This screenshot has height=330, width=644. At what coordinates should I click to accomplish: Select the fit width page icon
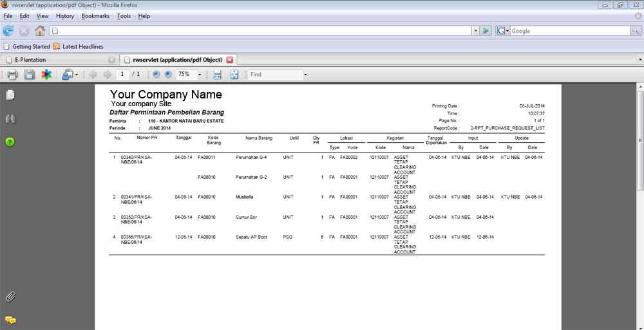pyautogui.click(x=218, y=75)
